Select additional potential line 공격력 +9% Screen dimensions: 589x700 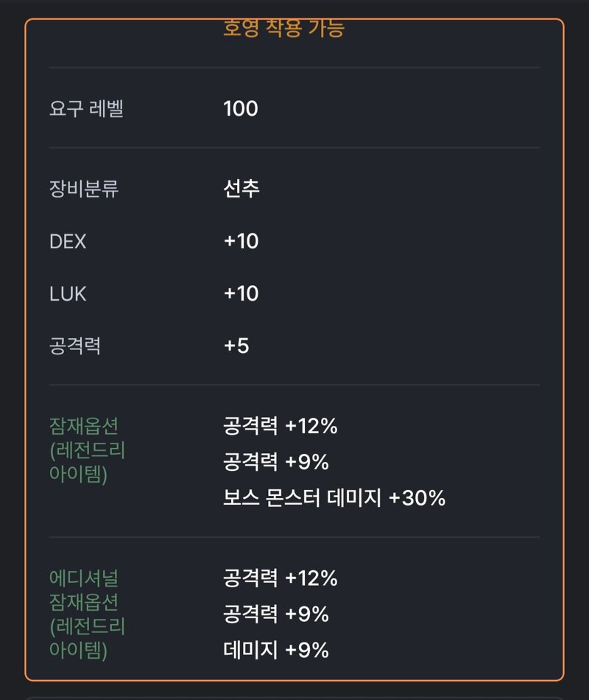tap(276, 614)
